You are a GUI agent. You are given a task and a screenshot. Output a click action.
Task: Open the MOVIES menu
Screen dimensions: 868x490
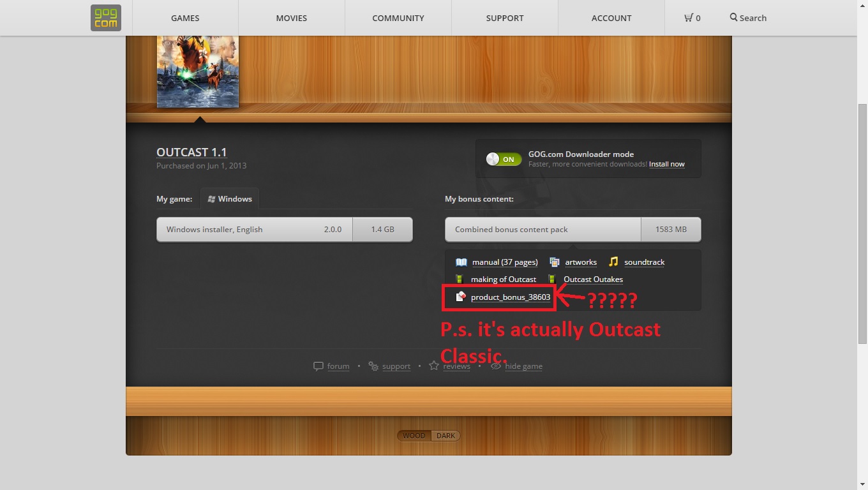click(292, 18)
